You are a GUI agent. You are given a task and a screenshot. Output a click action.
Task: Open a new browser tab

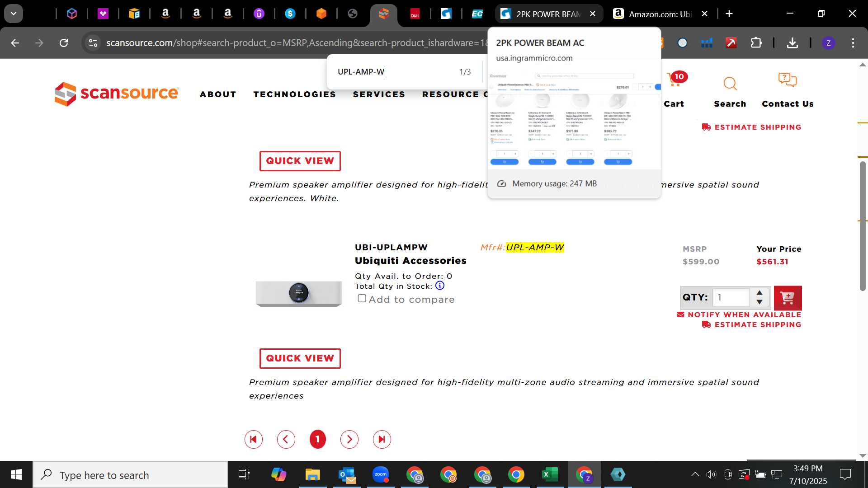coord(729,14)
